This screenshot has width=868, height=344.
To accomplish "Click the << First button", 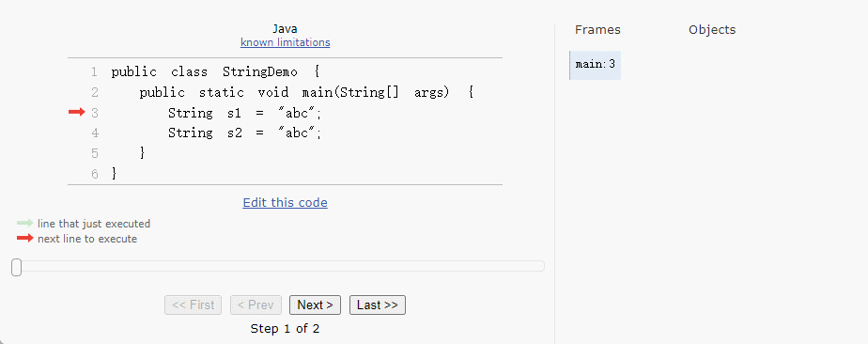I will point(194,305).
